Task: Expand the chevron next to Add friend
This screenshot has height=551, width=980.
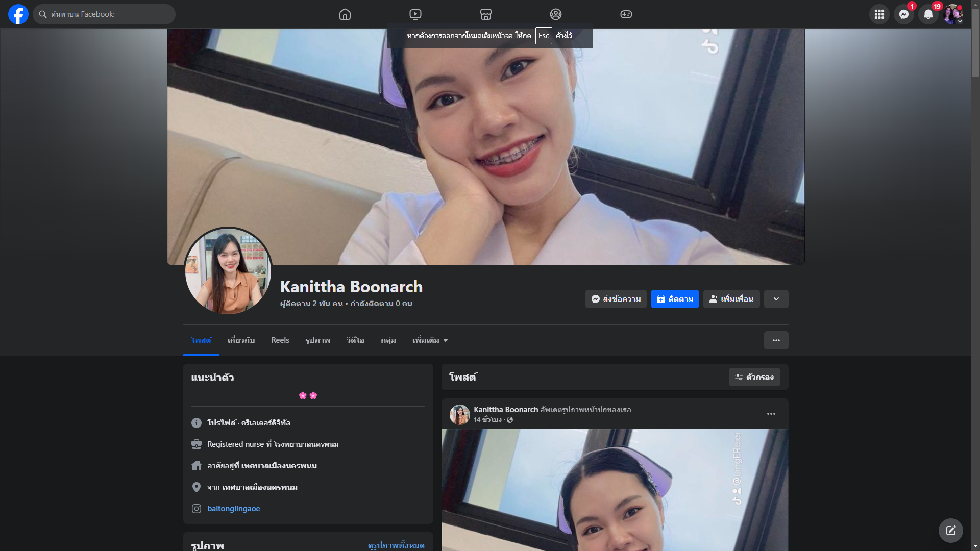Action: pos(776,299)
